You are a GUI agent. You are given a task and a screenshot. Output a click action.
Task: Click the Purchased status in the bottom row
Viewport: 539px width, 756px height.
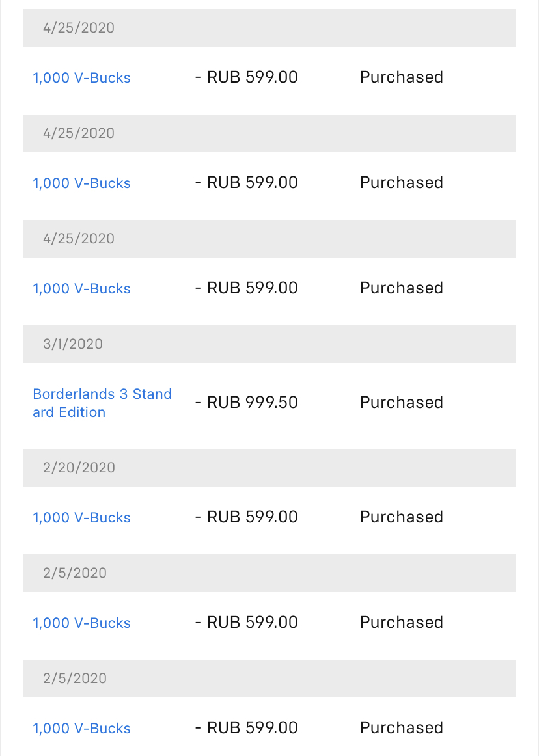[x=402, y=727]
